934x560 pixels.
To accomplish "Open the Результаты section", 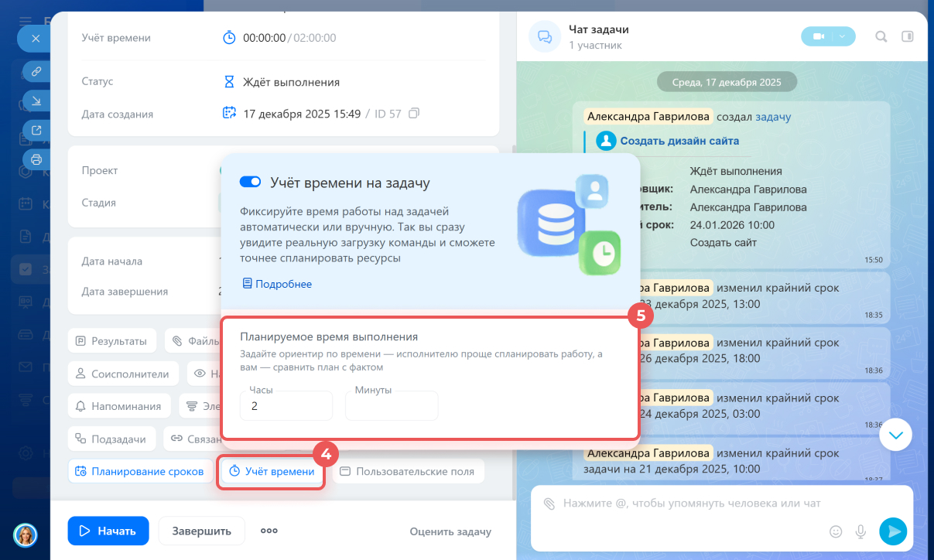I will click(x=111, y=340).
